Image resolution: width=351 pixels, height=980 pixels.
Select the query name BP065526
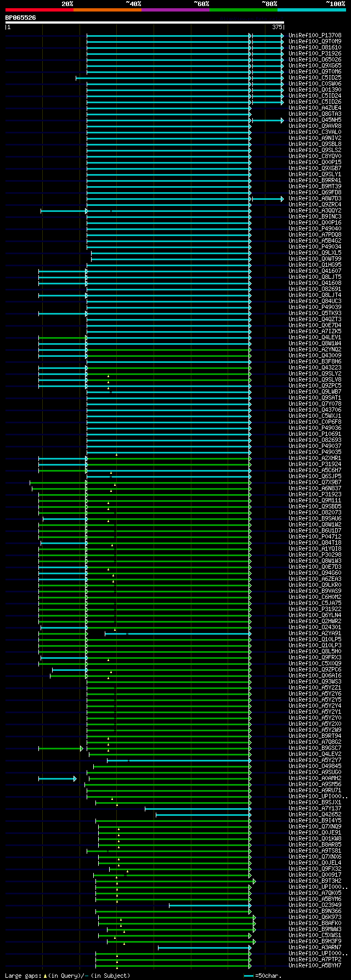(21, 18)
